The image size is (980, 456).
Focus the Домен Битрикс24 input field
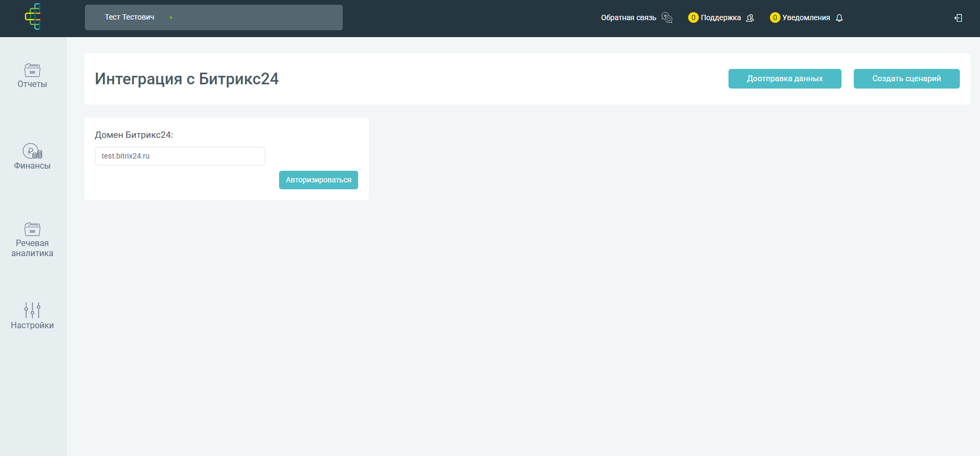click(x=180, y=156)
